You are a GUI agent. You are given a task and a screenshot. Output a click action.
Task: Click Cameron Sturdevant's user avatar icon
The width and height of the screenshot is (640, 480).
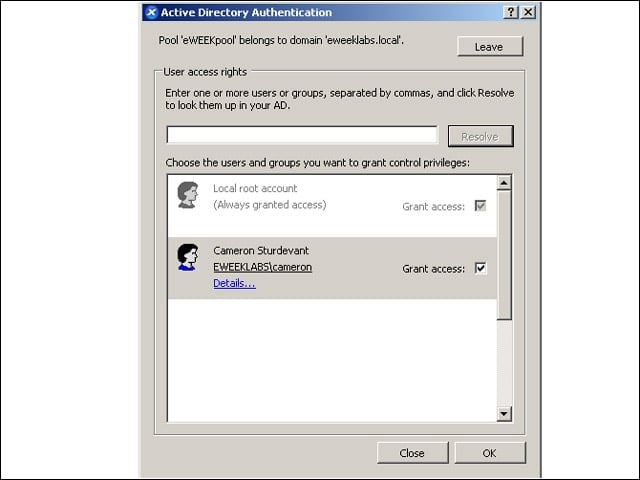click(187, 257)
